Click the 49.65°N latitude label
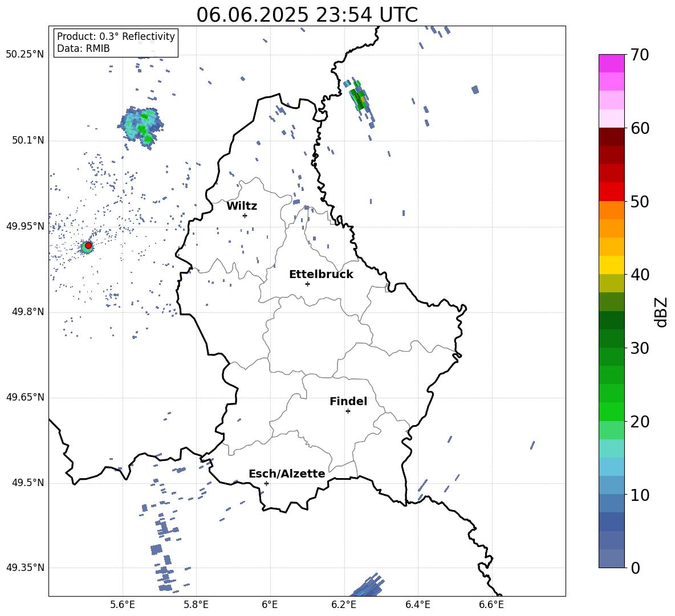Image resolution: width=675 pixels, height=616 pixels. coord(25,397)
